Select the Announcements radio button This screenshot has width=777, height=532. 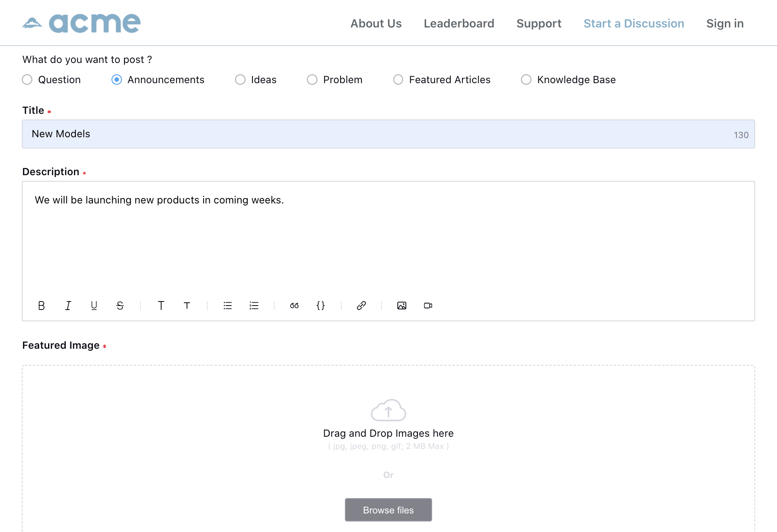[x=116, y=80]
